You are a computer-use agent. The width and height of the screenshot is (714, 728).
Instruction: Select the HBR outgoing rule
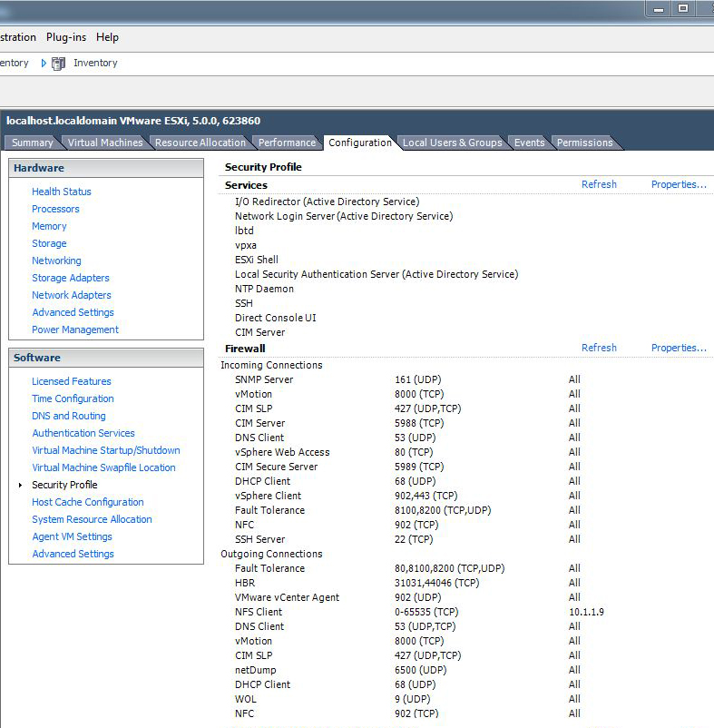click(244, 583)
